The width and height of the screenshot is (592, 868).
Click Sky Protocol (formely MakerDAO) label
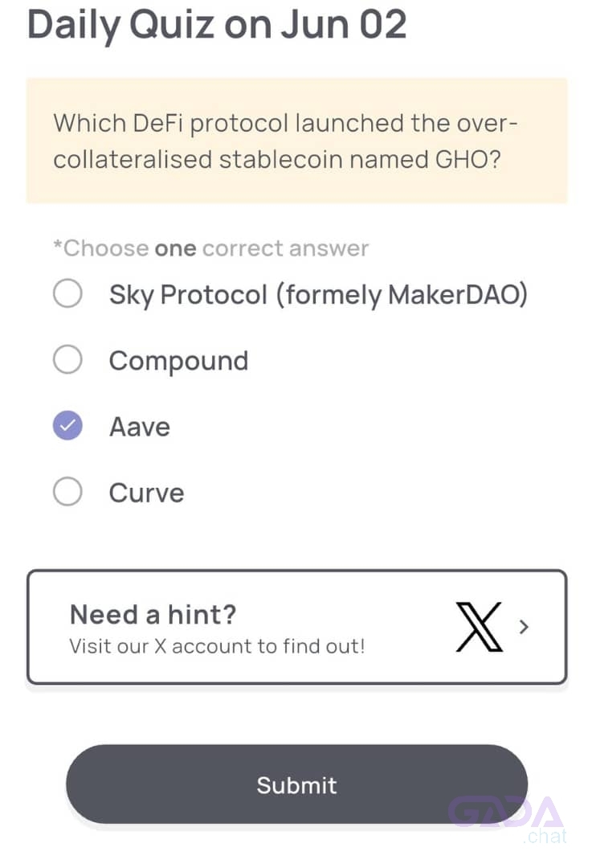[318, 295]
